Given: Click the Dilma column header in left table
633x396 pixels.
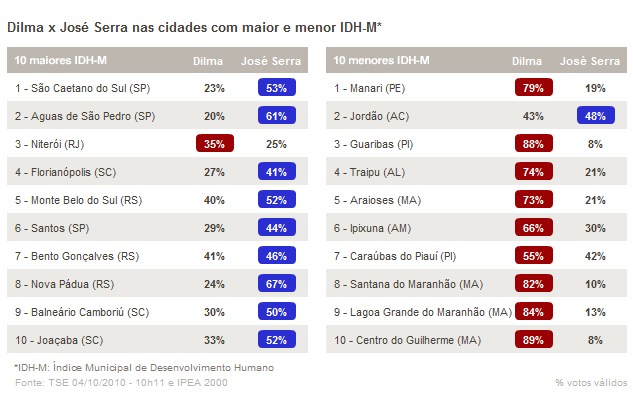Looking at the screenshot, I should coord(208,61).
